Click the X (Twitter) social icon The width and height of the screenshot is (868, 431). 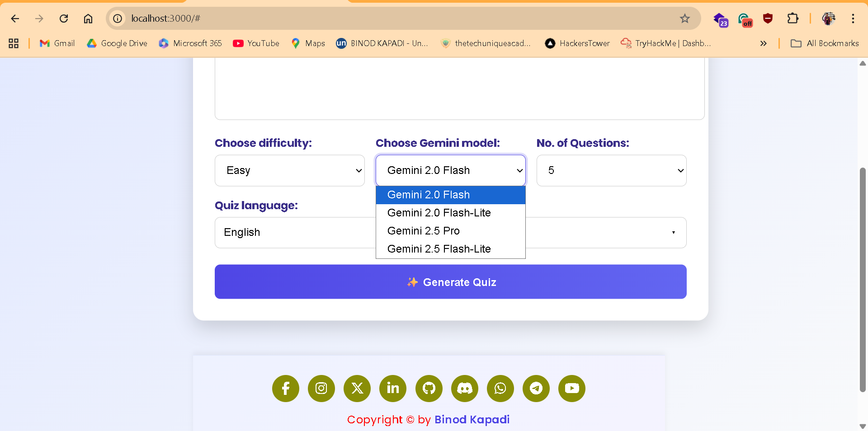tap(357, 389)
